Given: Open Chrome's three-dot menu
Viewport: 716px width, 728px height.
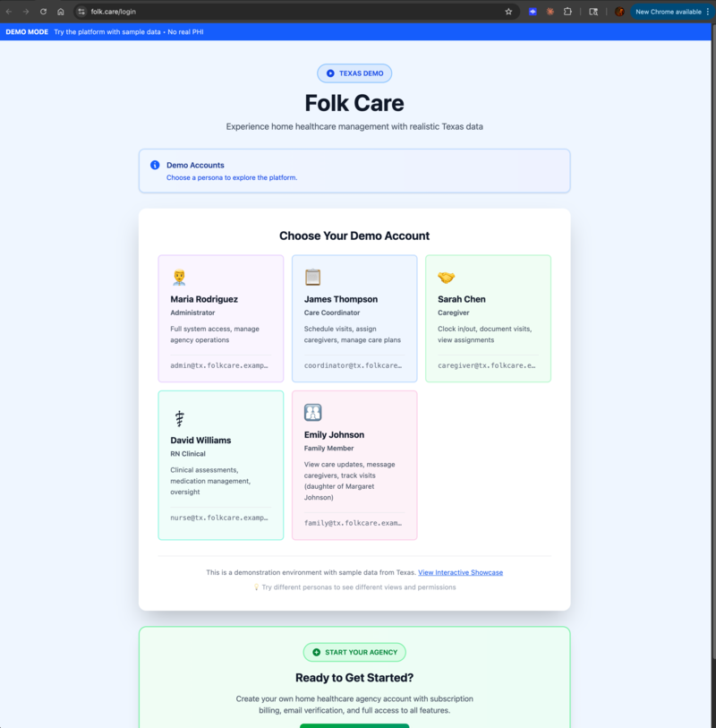Looking at the screenshot, I should (708, 12).
